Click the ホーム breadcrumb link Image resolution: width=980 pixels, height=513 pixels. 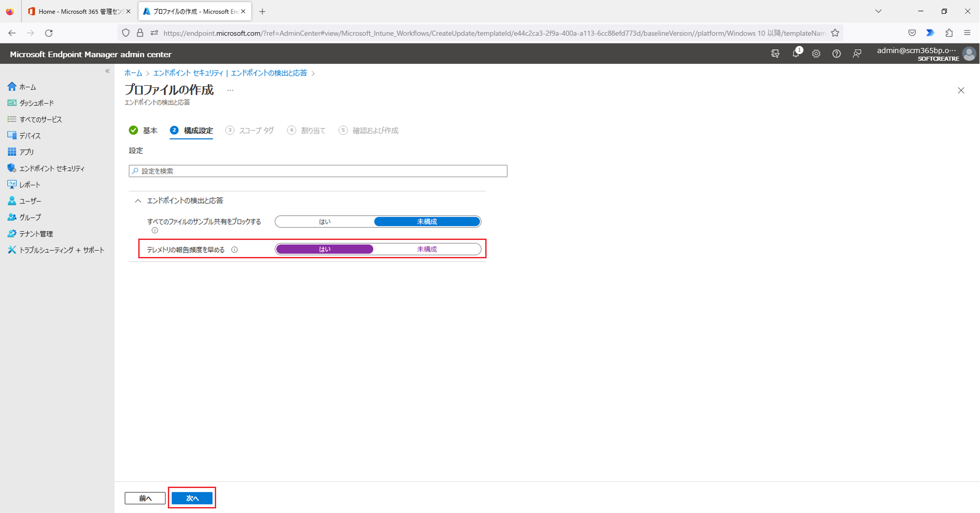(133, 73)
